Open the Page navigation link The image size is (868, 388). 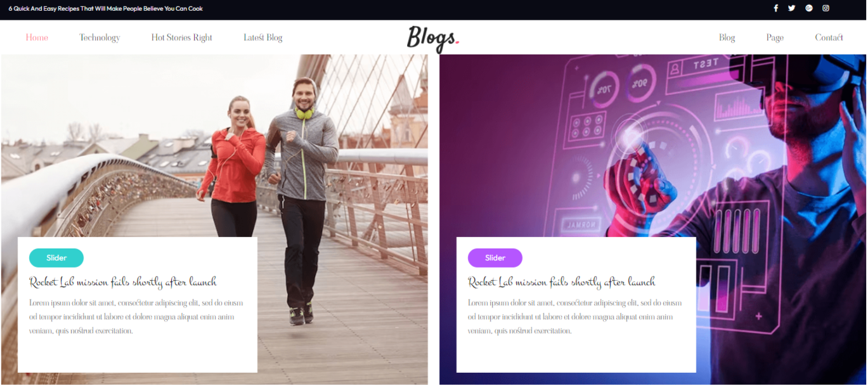(x=775, y=37)
